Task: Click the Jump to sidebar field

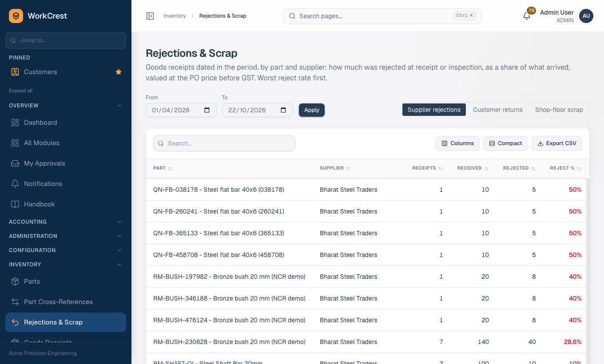Action: (66, 40)
